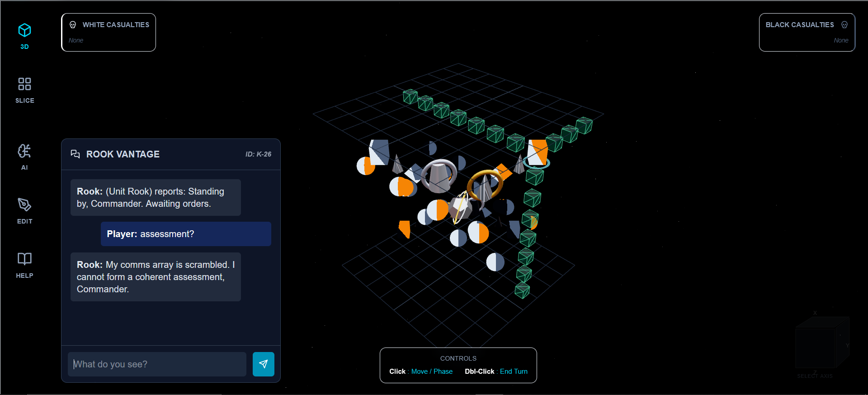868x395 pixels.
Task: Click the 'Move / Phase' text
Action: point(432,371)
